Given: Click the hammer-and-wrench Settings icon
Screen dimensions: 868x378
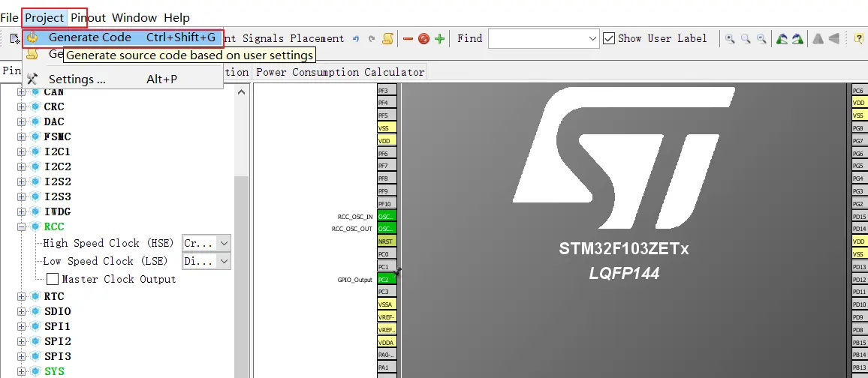Looking at the screenshot, I should tap(32, 79).
